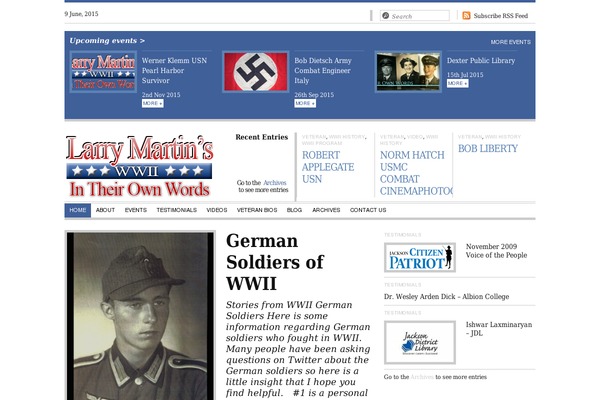The width and height of the screenshot is (600, 400).
Task: Open the Robert Applegate USN entry
Action: click(x=328, y=167)
